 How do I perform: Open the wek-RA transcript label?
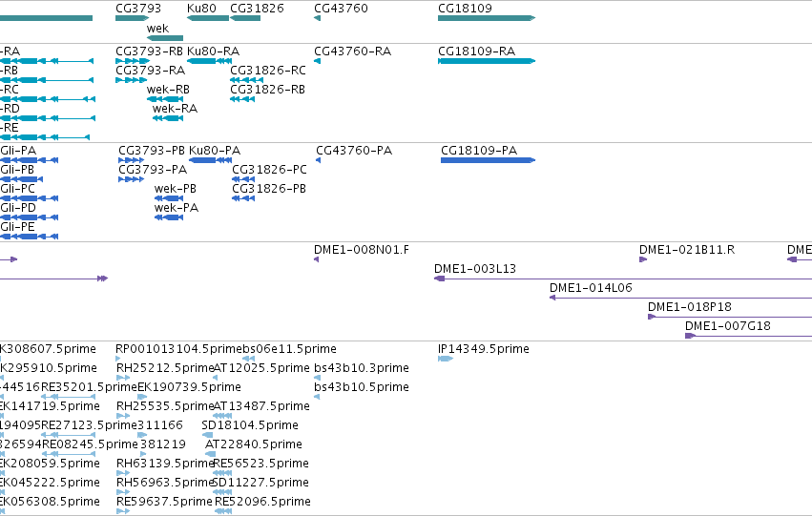point(175,109)
